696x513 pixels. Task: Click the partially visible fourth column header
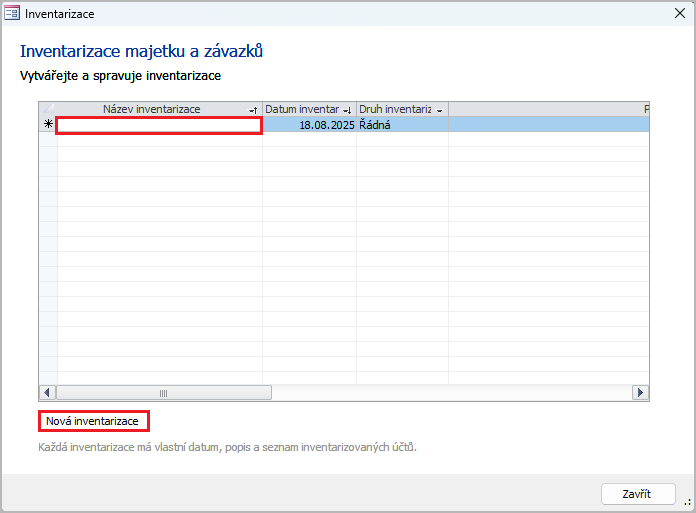coord(548,109)
